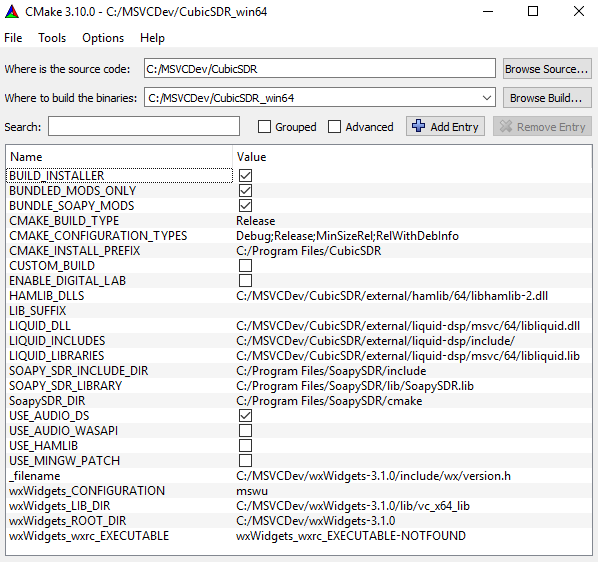Click the Browse Source button

pyautogui.click(x=547, y=69)
